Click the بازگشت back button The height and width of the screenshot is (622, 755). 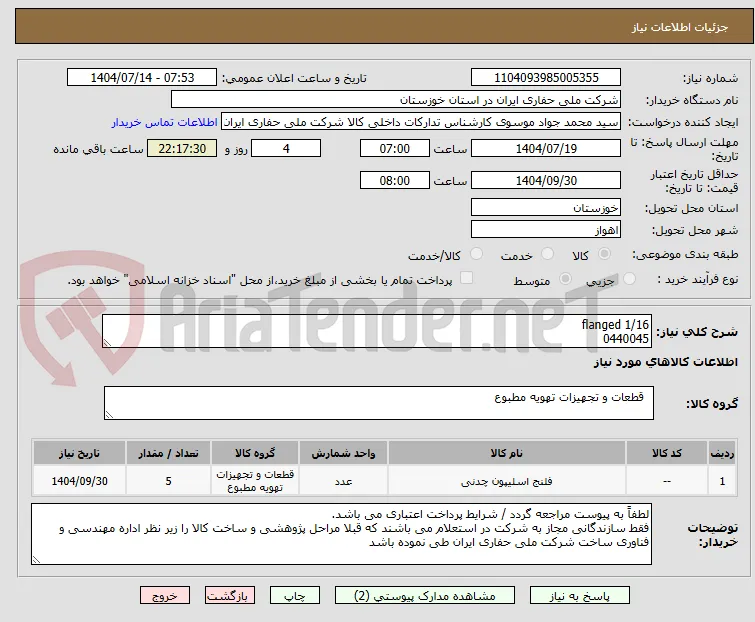230,596
